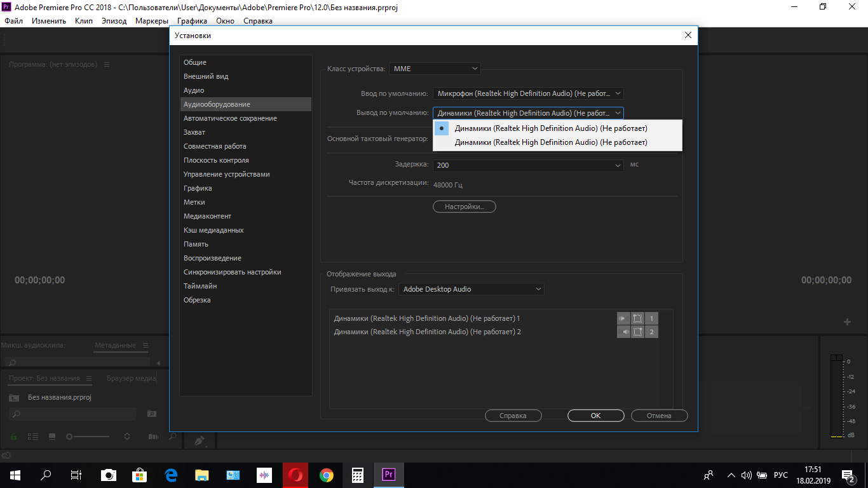The height and width of the screenshot is (488, 868).
Task: Click the parent folder icon beside Без названия.prproj
Action: (x=14, y=398)
